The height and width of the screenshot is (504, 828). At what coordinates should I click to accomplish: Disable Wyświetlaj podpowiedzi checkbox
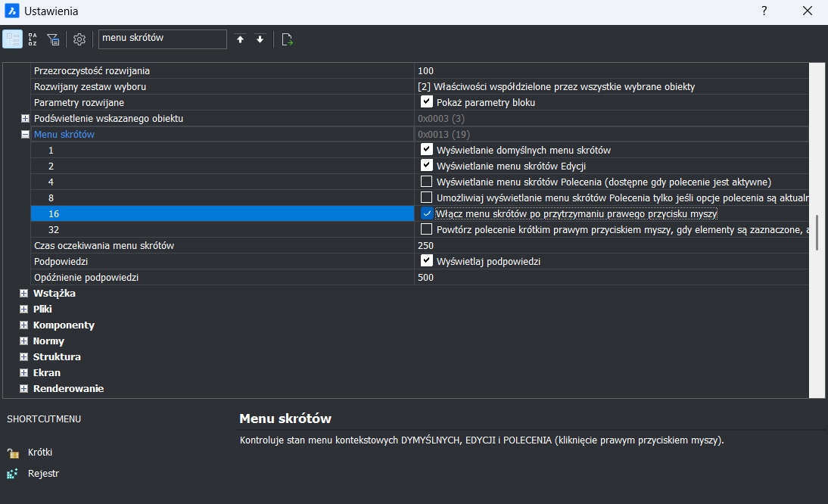point(427,261)
